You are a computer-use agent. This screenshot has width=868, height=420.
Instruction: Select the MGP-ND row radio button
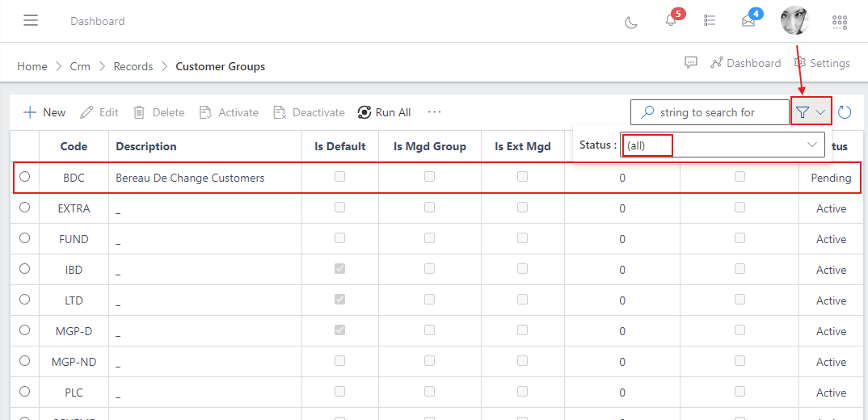24,361
